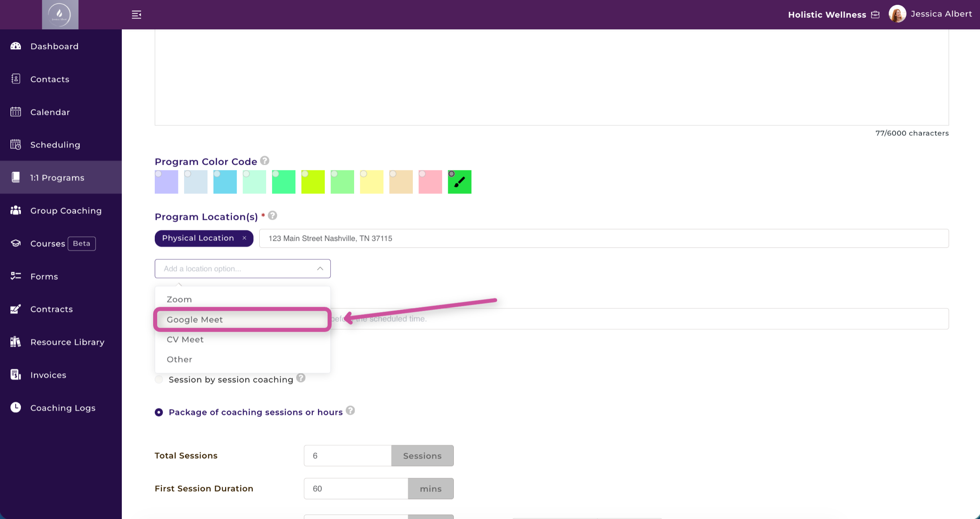Click the Program Location(s) help icon

coord(273,216)
